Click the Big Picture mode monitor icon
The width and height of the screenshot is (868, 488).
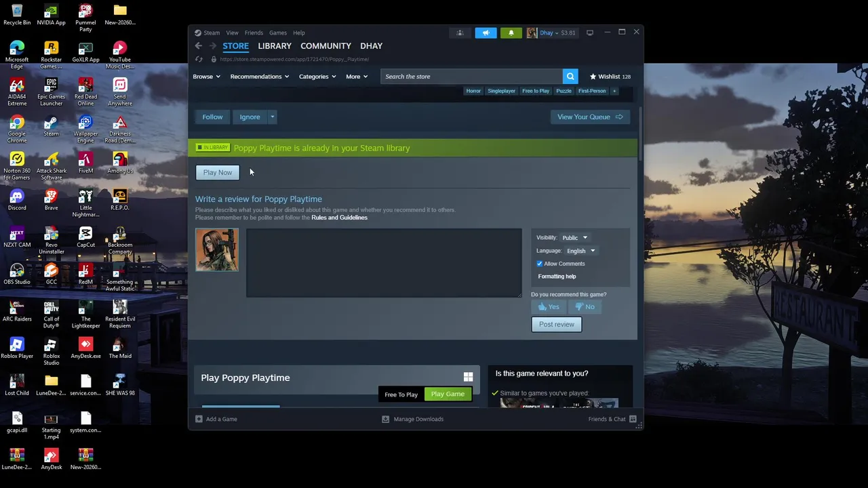click(590, 33)
